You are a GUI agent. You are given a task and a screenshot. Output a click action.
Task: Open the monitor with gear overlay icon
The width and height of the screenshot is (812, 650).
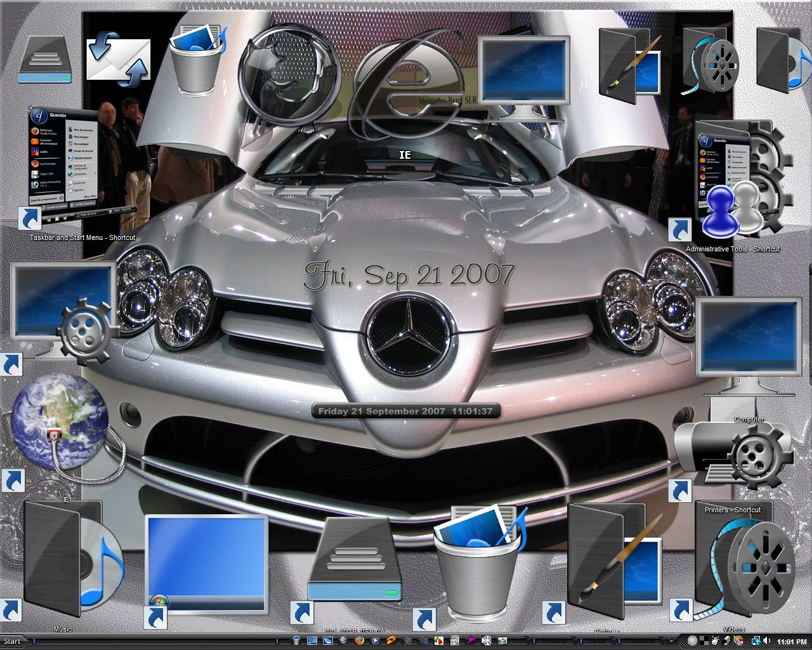(63, 311)
